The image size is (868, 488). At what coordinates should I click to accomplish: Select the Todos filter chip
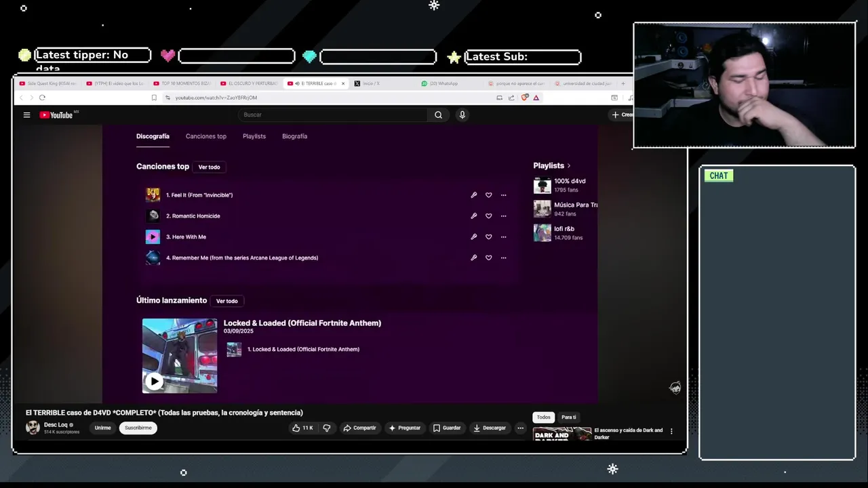pyautogui.click(x=544, y=417)
